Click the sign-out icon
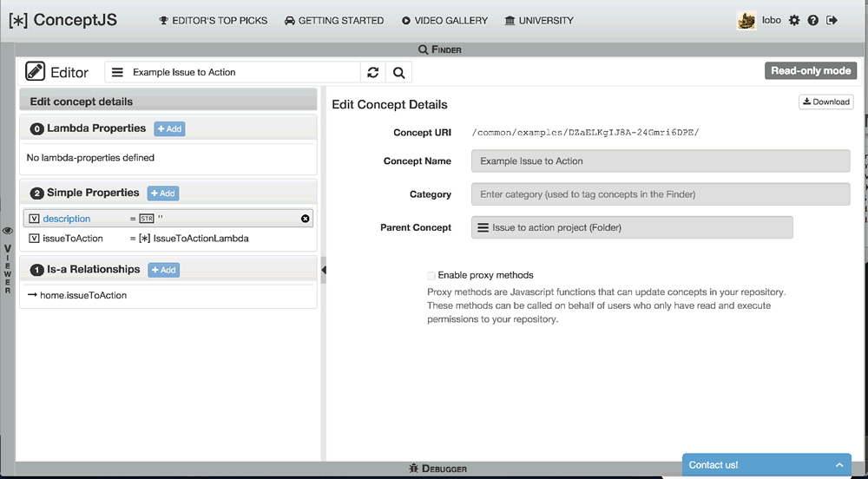 click(832, 21)
